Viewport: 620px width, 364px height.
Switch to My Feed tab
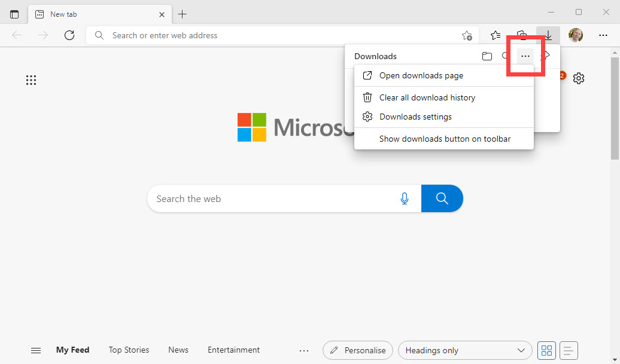coord(73,350)
